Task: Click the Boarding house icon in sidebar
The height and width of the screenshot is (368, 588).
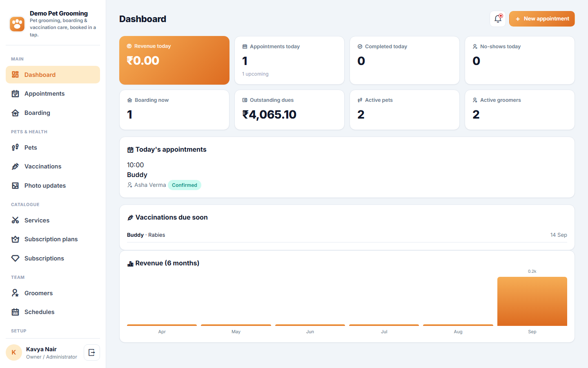Action: [x=16, y=113]
